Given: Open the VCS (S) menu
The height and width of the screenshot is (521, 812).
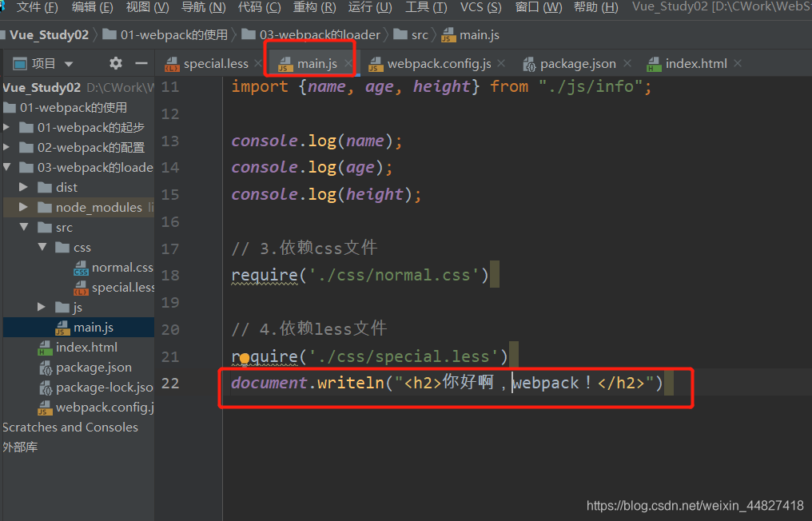Looking at the screenshot, I should point(480,7).
